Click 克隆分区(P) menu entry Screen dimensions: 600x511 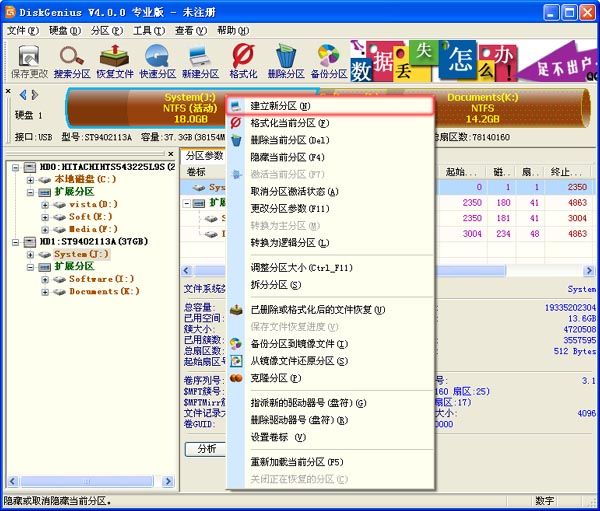pyautogui.click(x=330, y=378)
